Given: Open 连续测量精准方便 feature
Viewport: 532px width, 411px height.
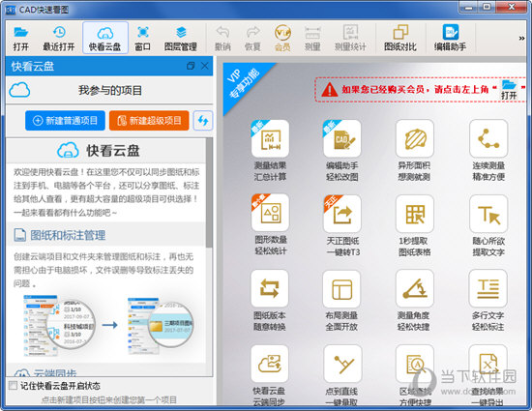Looking at the screenshot, I should pyautogui.click(x=488, y=151).
